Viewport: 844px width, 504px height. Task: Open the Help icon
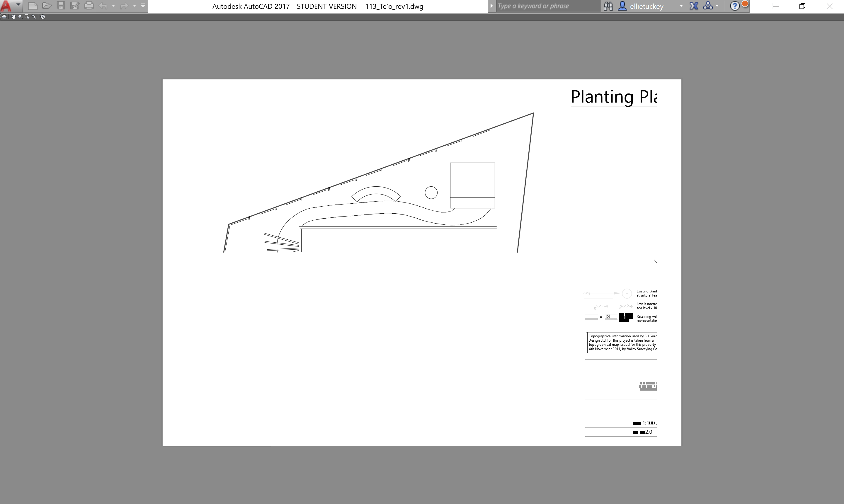pyautogui.click(x=735, y=6)
